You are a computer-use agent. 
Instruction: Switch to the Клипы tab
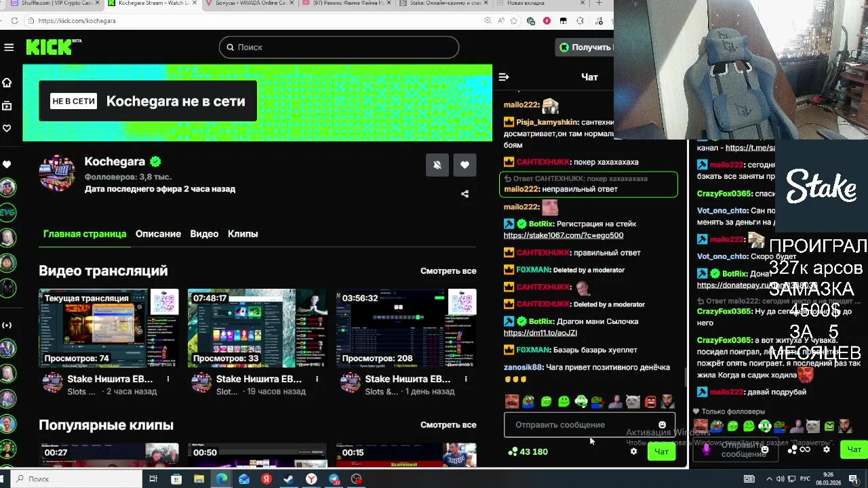pyautogui.click(x=243, y=234)
